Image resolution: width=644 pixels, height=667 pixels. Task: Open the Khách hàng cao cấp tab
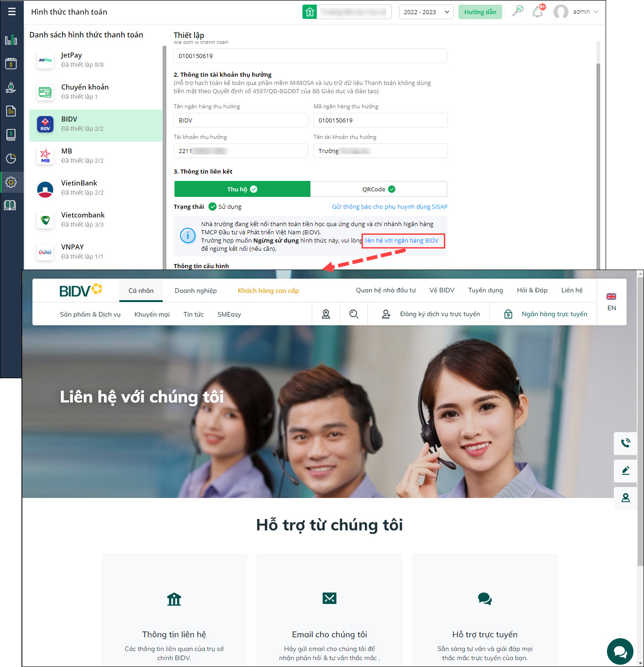pos(268,291)
